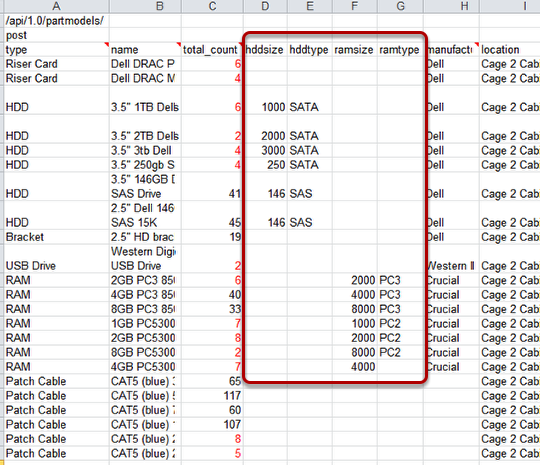Click the '2.5" HD brac' name cell

pyautogui.click(x=145, y=237)
